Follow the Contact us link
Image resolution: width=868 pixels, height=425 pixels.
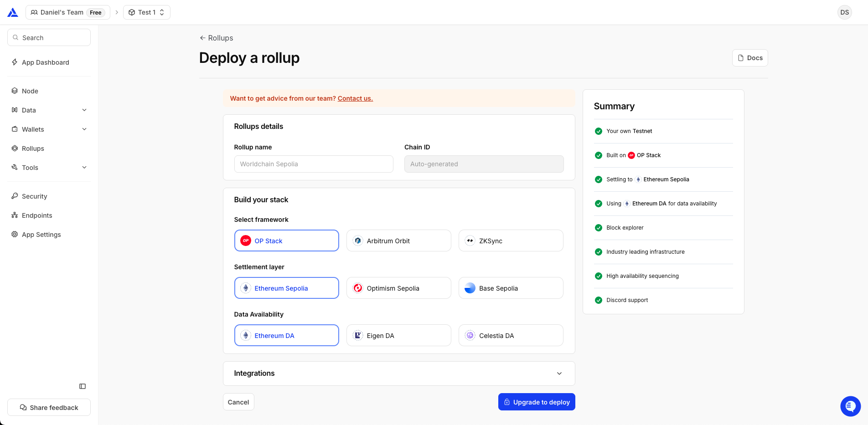[x=355, y=98]
